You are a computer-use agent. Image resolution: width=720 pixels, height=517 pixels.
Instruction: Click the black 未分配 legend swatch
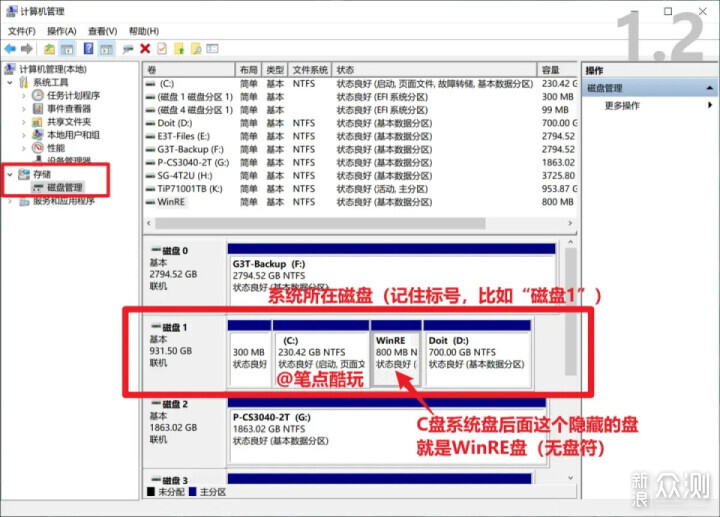[151, 492]
